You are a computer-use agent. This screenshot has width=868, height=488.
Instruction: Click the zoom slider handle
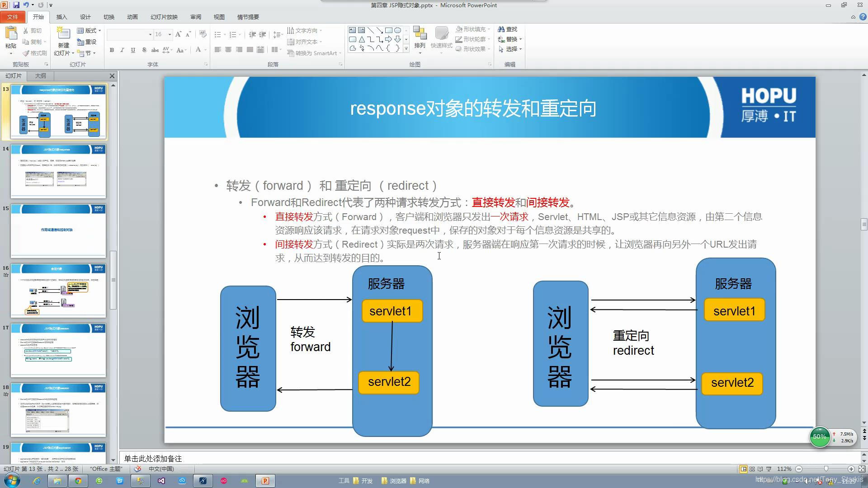click(826, 469)
